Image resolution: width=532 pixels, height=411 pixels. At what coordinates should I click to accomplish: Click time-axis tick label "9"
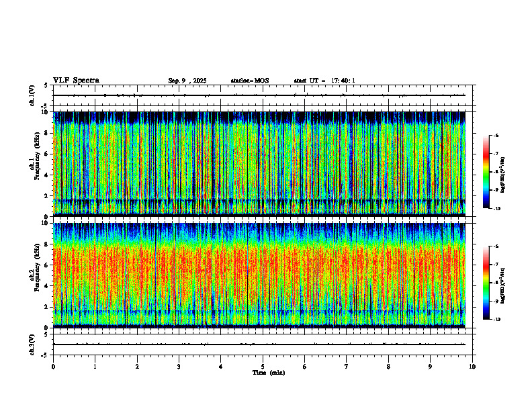point(430,367)
